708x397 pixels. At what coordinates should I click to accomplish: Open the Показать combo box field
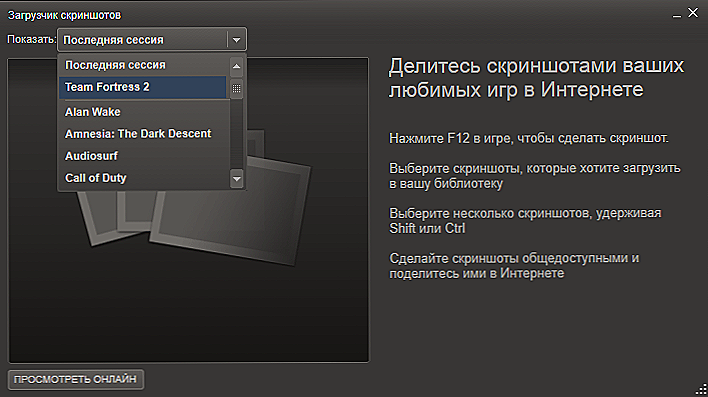(x=152, y=40)
